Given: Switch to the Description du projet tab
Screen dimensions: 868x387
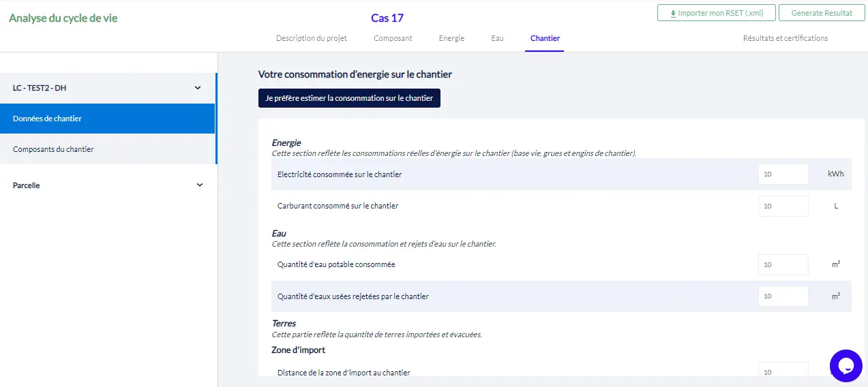Looking at the screenshot, I should pos(312,38).
